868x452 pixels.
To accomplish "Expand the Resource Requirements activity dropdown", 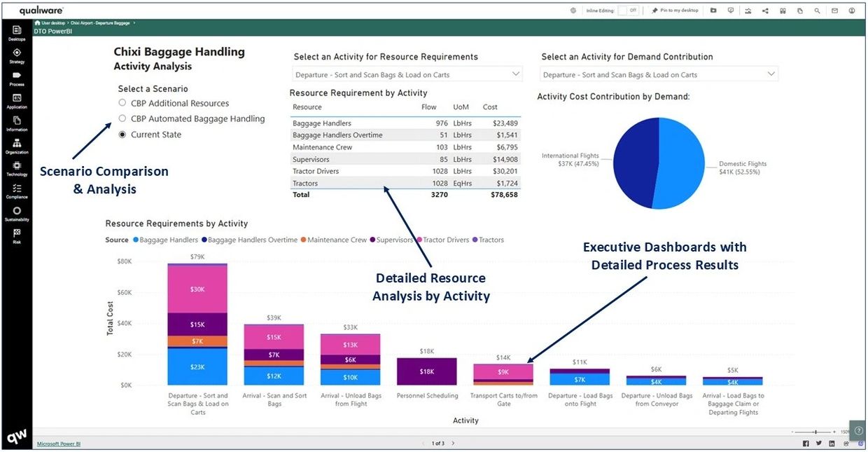I will click(x=516, y=74).
